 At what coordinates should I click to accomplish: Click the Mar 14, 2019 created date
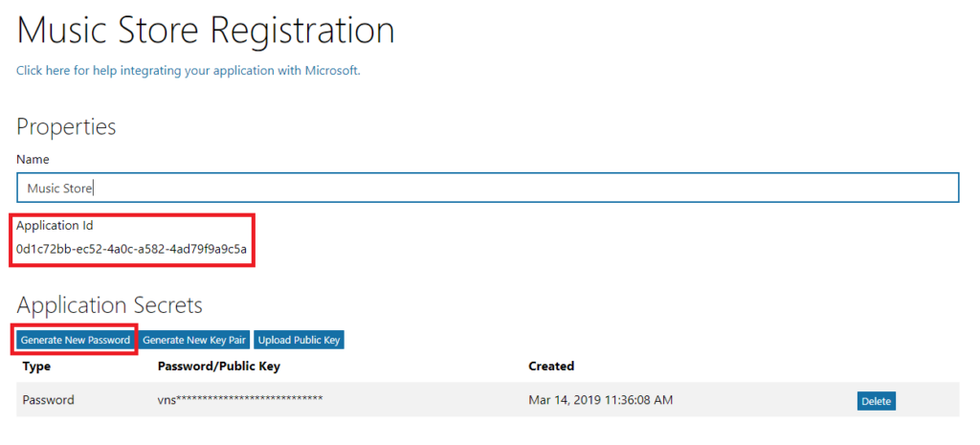click(601, 400)
